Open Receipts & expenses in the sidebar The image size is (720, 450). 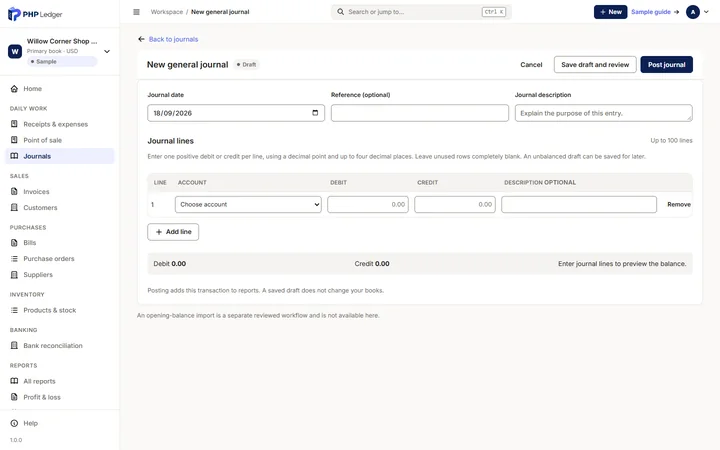(60, 124)
